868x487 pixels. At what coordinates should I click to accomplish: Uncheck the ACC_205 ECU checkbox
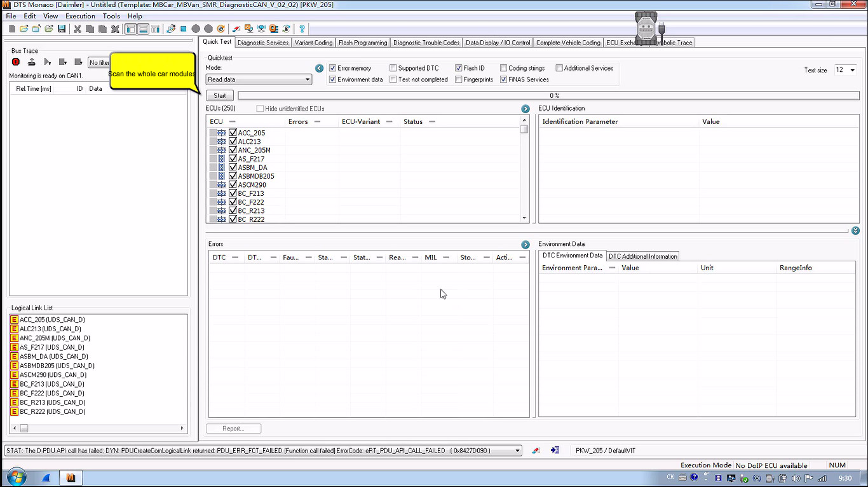(x=233, y=133)
